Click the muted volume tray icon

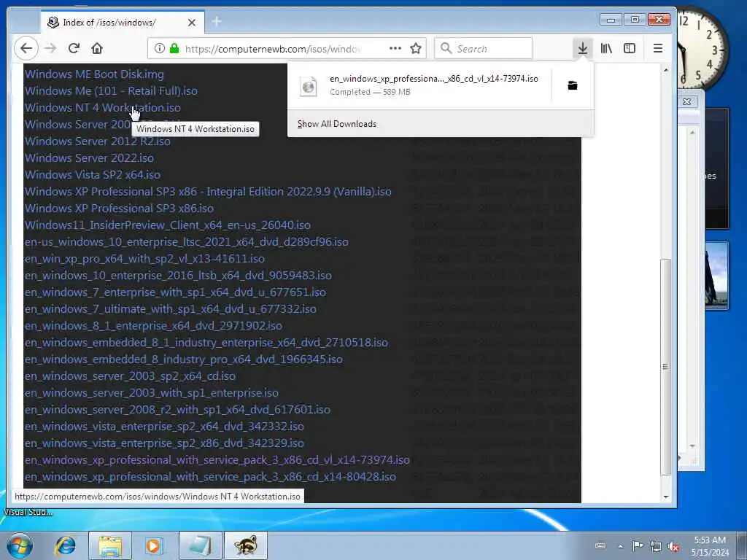(x=673, y=546)
